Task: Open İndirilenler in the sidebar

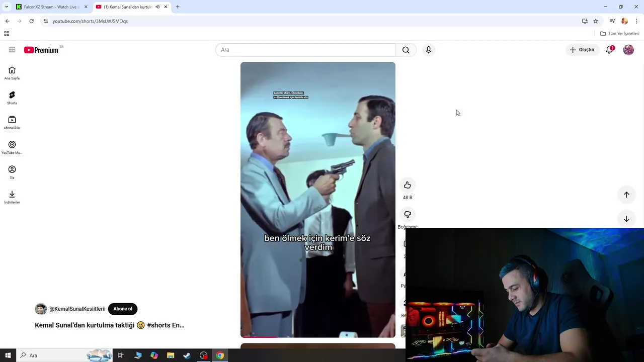Action: tap(12, 197)
